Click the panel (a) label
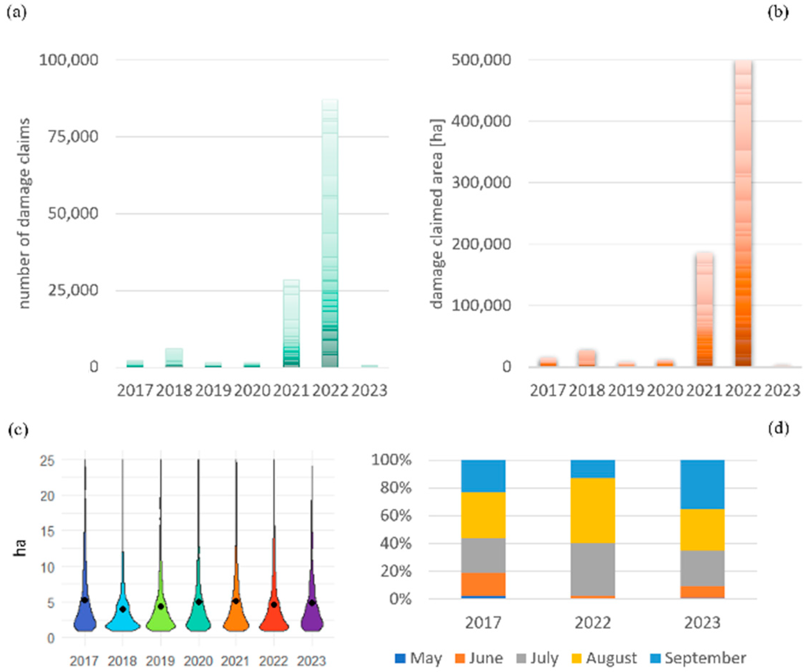Image resolution: width=811 pixels, height=672 pixels. [x=17, y=12]
